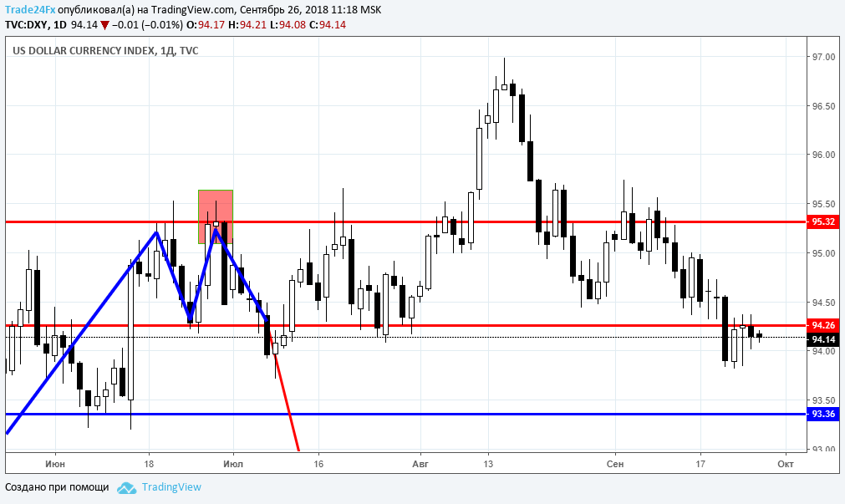Click the 96.00 price axis label
The image size is (845, 504).
pos(824,155)
